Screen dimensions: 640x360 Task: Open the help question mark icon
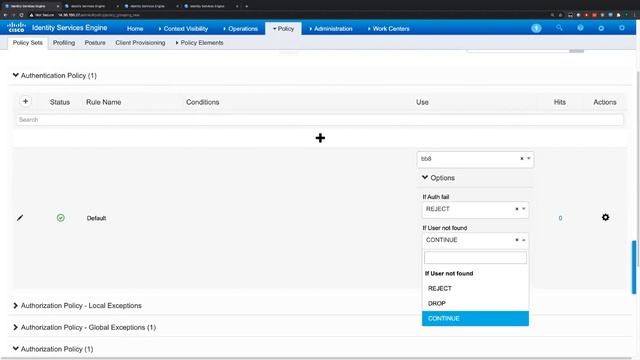tap(580, 28)
